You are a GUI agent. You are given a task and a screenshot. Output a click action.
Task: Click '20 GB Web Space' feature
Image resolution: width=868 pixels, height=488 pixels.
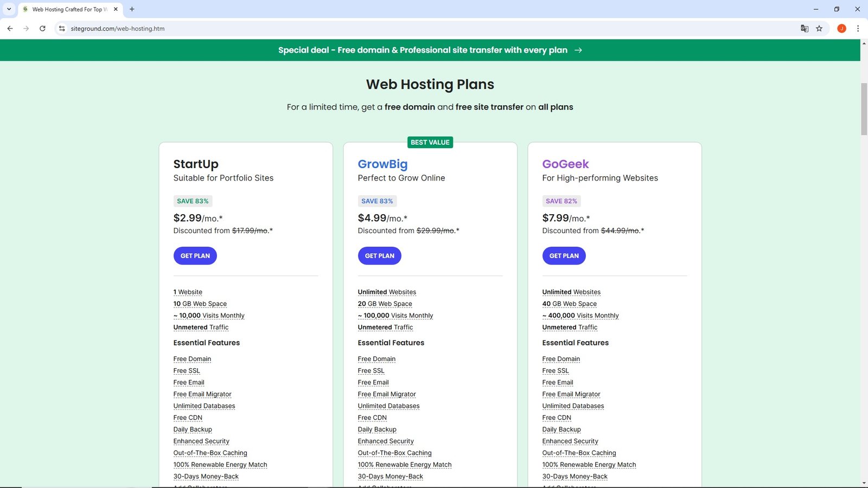[x=385, y=304]
